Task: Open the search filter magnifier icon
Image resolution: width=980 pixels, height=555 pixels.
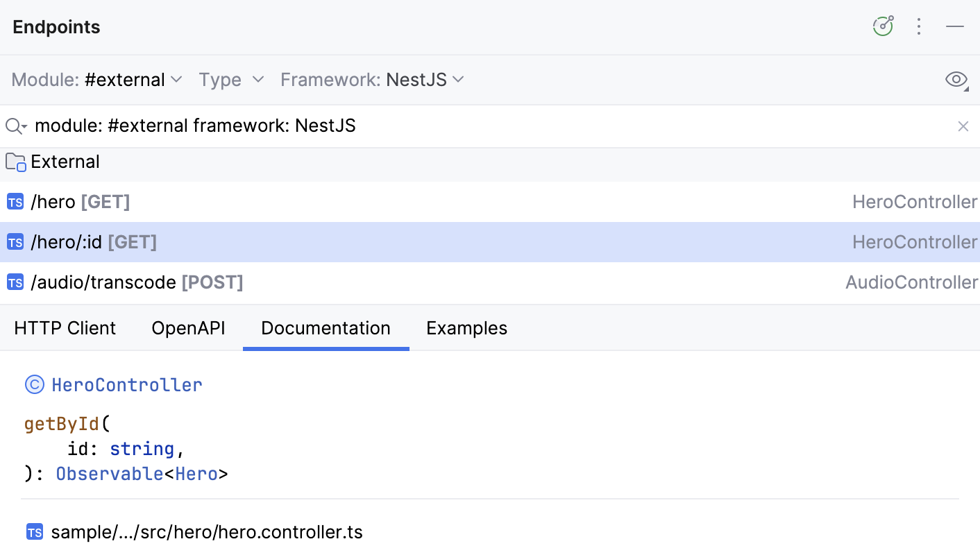Action: pos(14,126)
